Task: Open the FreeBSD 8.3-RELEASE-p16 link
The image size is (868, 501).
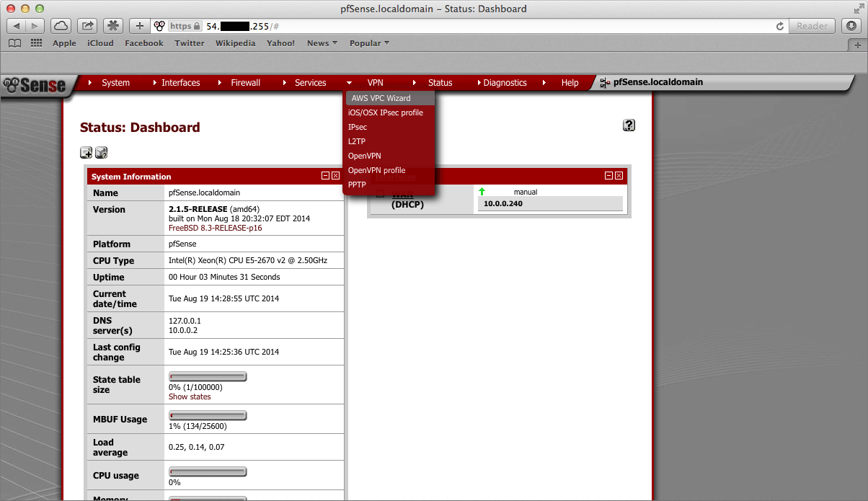Action: point(215,228)
